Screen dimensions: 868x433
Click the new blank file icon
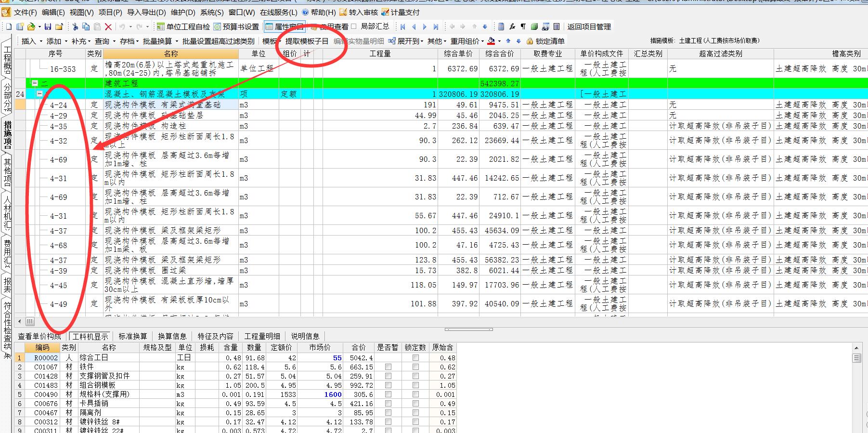click(x=8, y=26)
